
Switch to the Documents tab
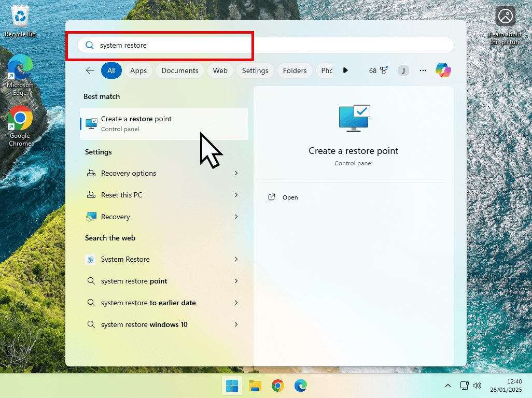(x=179, y=70)
